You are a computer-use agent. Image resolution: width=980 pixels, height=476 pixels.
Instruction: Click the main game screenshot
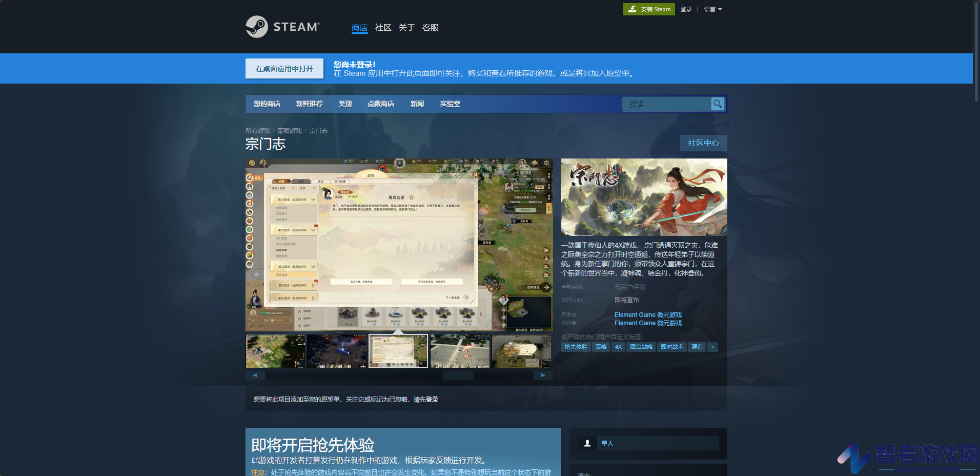coord(399,245)
